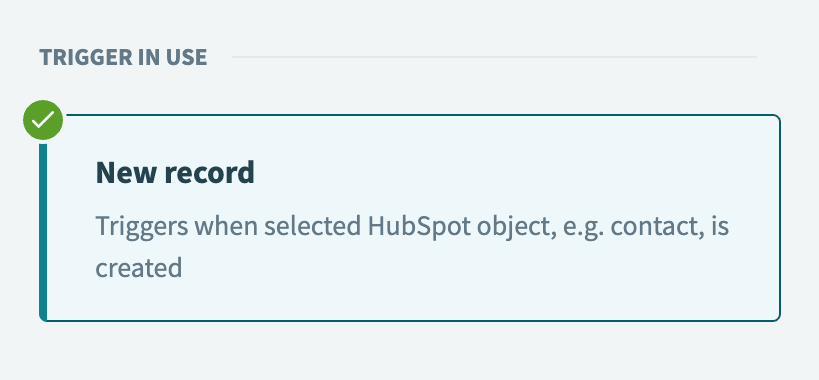Click the empty area right of 'created'
Screen dimensions: 819x380
coord(470,268)
